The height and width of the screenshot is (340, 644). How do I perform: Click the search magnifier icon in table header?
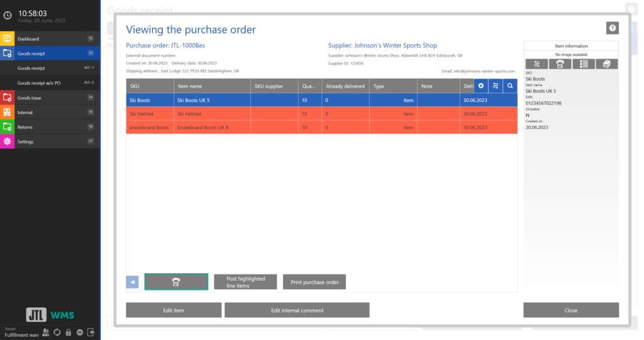click(510, 86)
